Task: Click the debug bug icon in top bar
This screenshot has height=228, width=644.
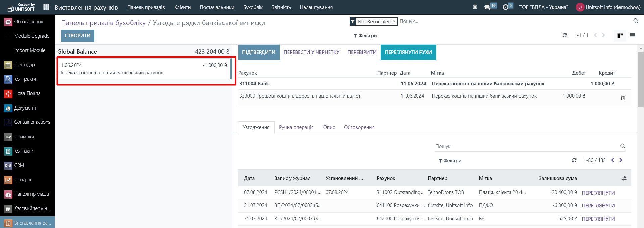Action: point(475,7)
